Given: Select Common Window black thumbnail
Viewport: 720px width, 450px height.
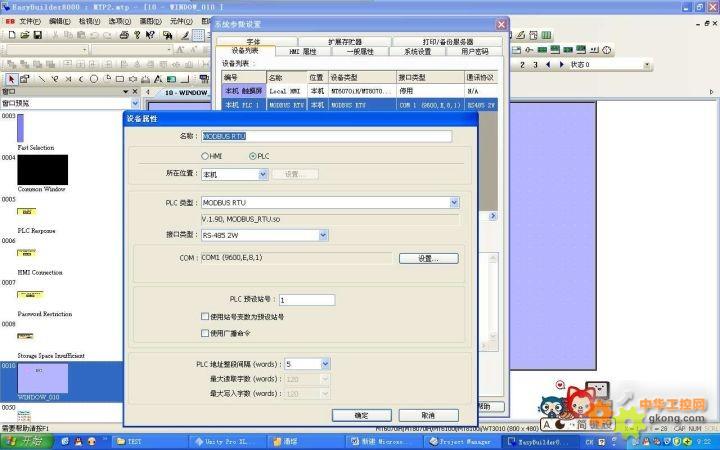Looking at the screenshot, I should click(43, 170).
